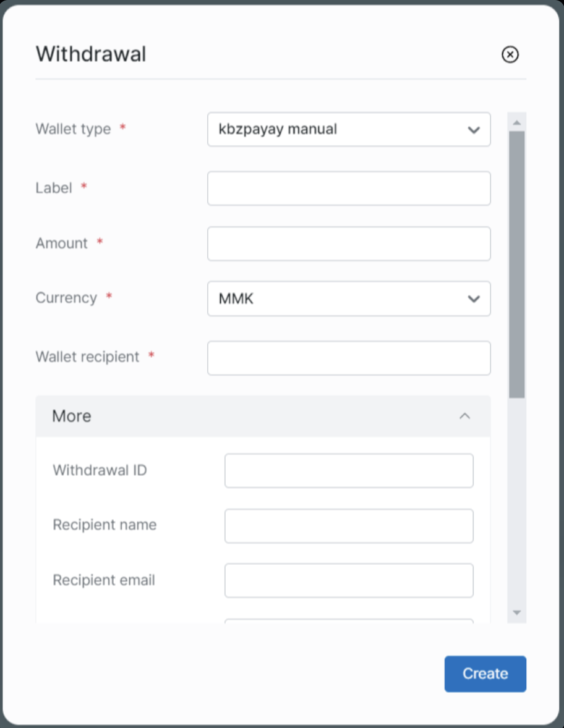This screenshot has height=728, width=564.
Task: Click the Recipient email input box
Action: click(348, 580)
